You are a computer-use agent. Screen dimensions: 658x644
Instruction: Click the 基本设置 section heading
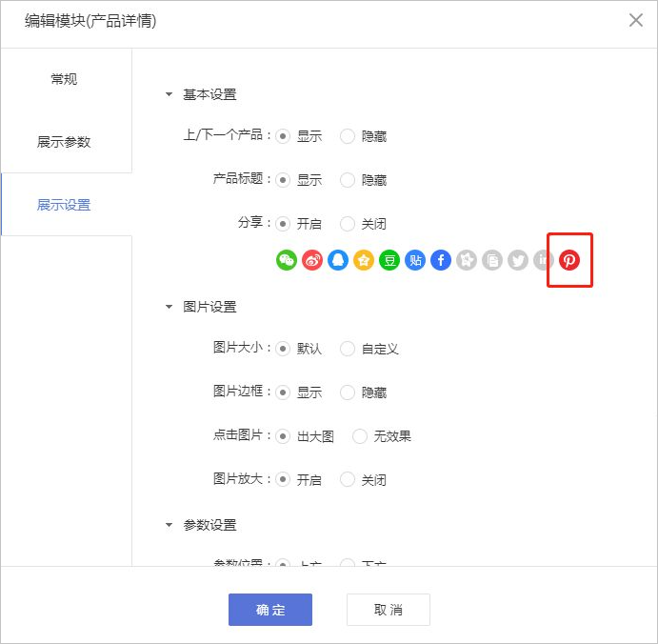[209, 94]
